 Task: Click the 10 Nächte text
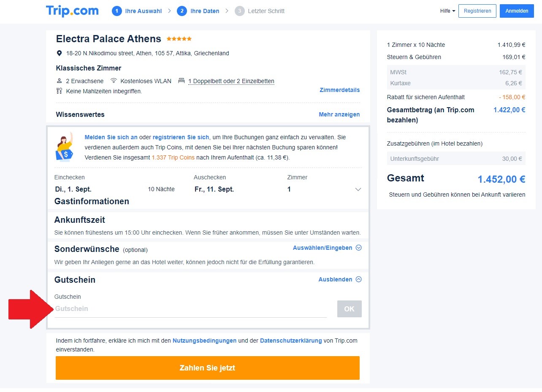(161, 189)
